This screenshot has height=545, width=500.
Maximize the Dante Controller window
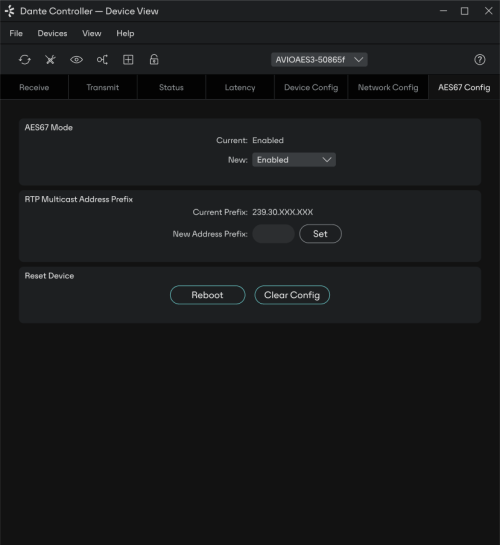(465, 11)
